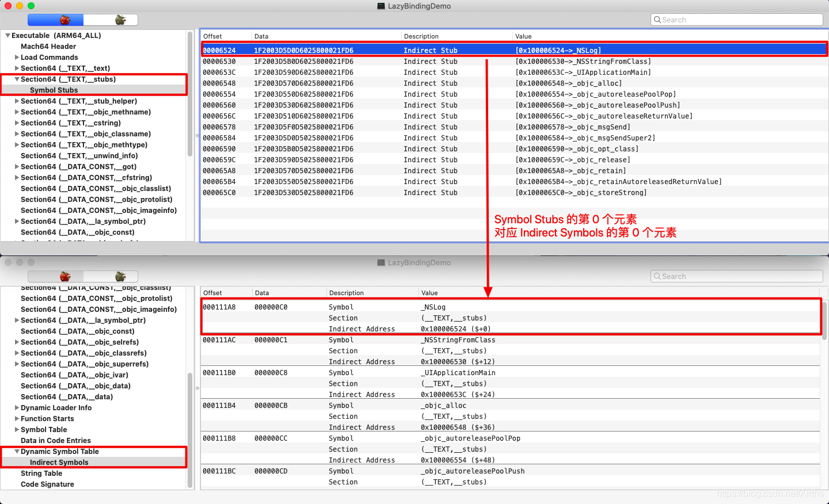829x504 pixels.
Task: Select Section64 (__TEXT,__unwind_info)
Action: pos(79,156)
